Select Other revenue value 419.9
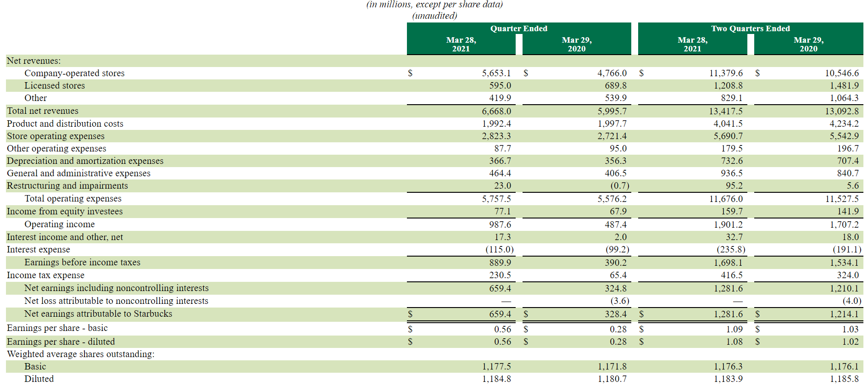868x392 pixels. click(x=500, y=98)
